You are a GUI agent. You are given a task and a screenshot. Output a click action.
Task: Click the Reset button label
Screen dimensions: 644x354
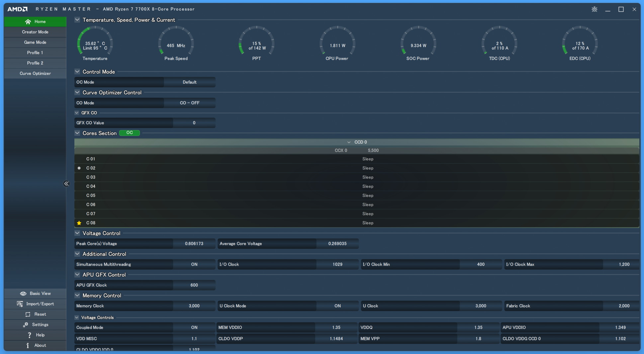(40, 314)
